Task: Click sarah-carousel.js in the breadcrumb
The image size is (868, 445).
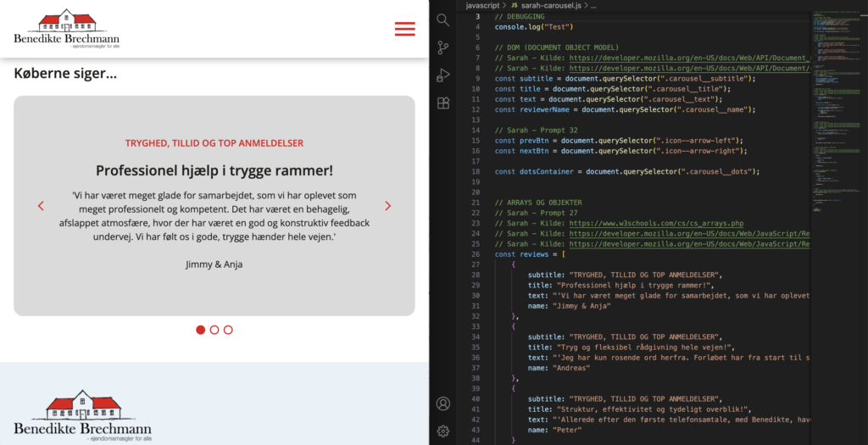Action: tap(551, 6)
